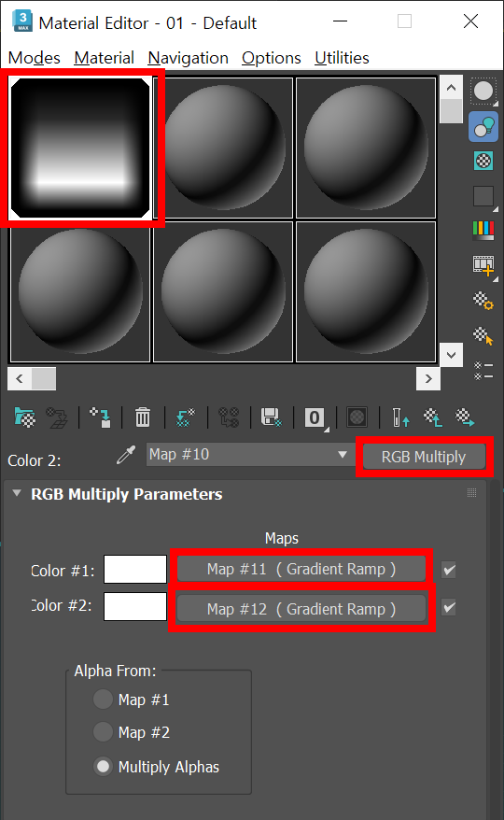Open Material/Map Navigator icon

[x=483, y=370]
